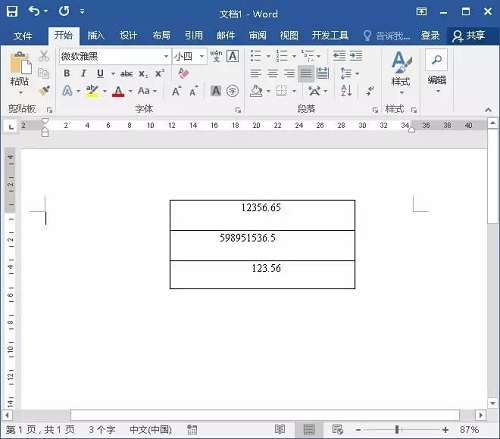Open the font name dropdown

tap(166, 56)
